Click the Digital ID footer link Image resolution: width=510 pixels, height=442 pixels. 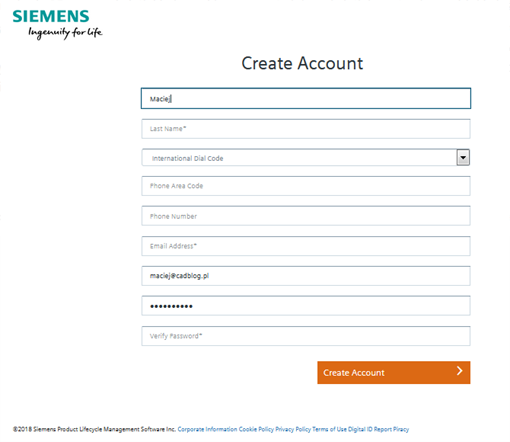360,429
